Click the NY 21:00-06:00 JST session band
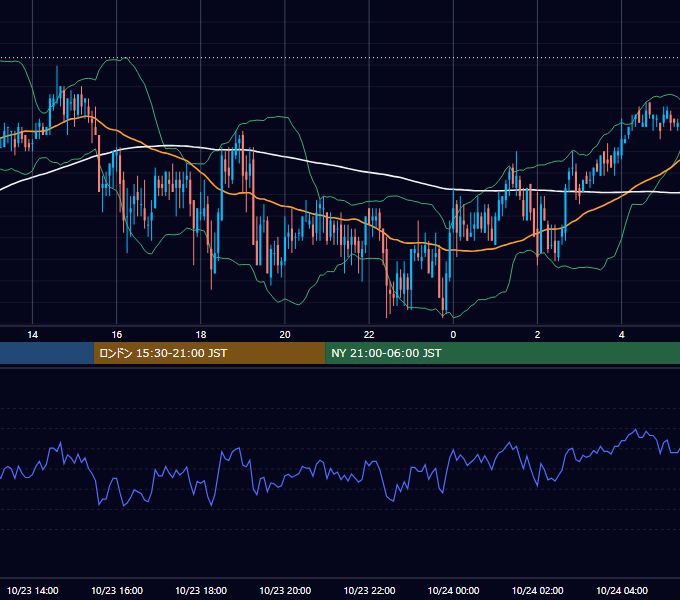The image size is (680, 600). coord(503,353)
